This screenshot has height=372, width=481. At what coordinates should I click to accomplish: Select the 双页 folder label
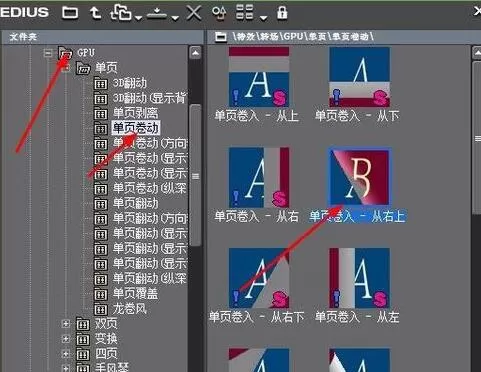coord(106,324)
